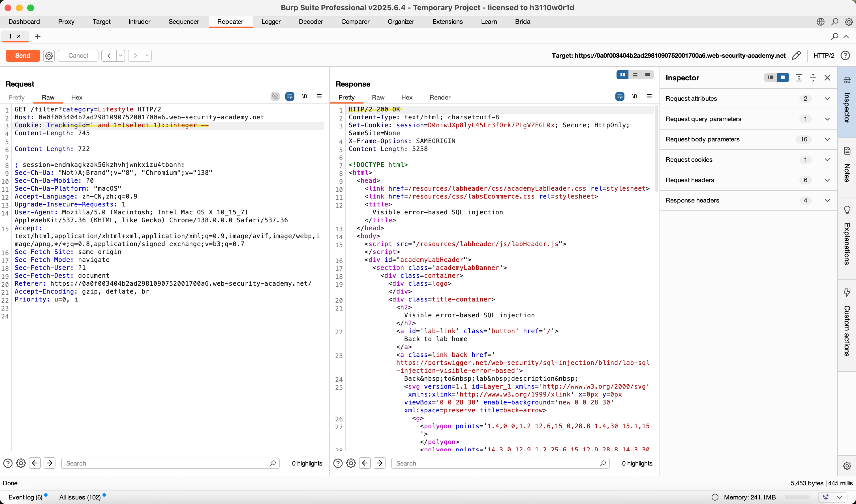Select side-by-side request/response layout
The image size is (856, 504).
pyautogui.click(x=622, y=75)
